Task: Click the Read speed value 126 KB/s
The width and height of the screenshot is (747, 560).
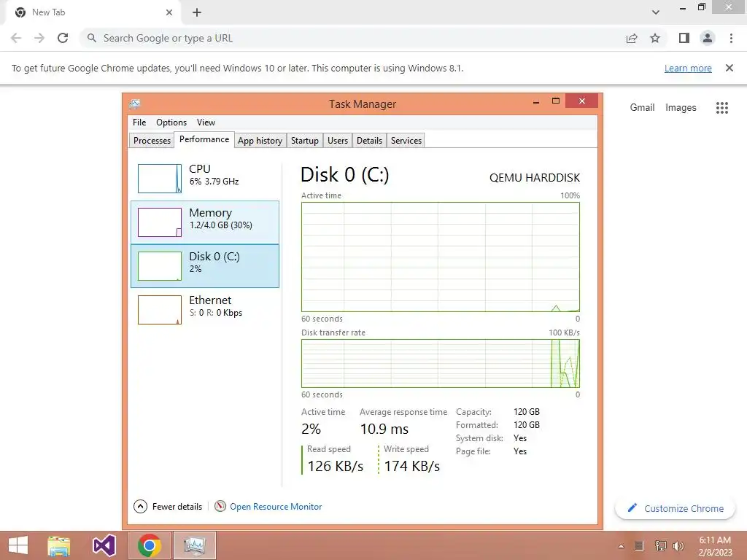Action: [336, 466]
